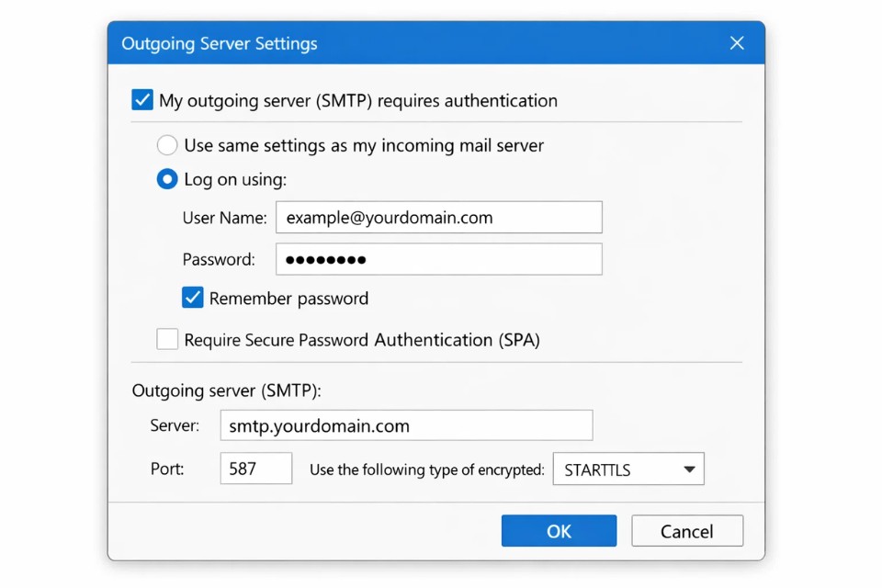882x588 pixels.
Task: Select the Port number field
Action: point(255,469)
